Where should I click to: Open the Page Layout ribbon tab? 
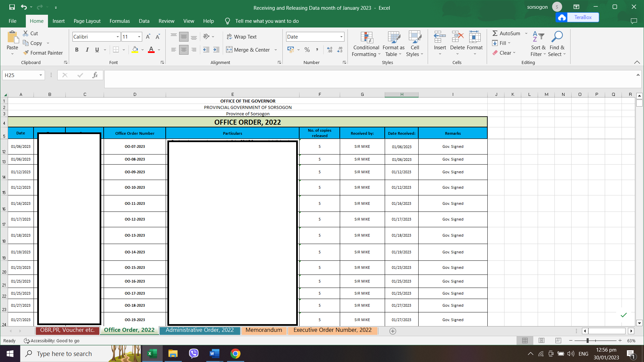click(x=87, y=21)
